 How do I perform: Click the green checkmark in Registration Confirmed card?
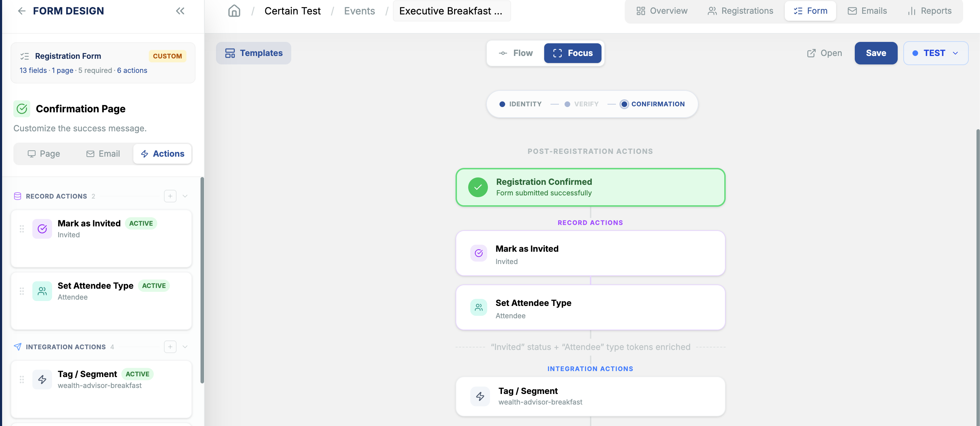pos(478,187)
